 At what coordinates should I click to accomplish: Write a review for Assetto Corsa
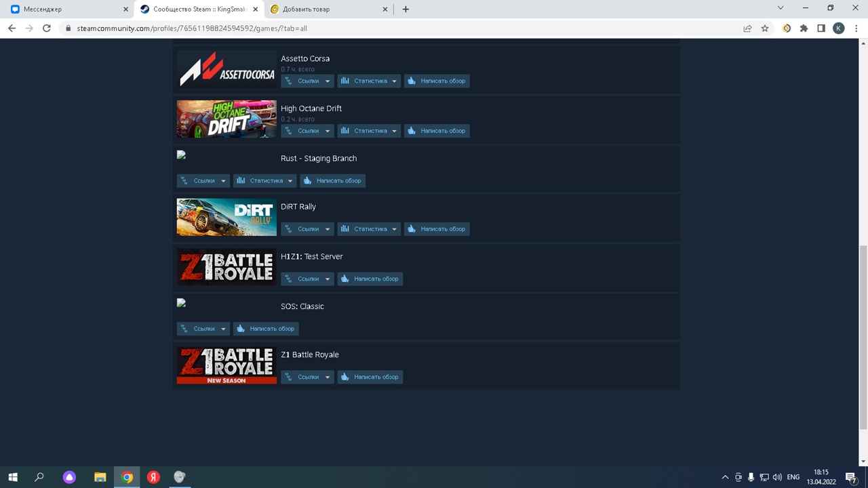(x=437, y=81)
